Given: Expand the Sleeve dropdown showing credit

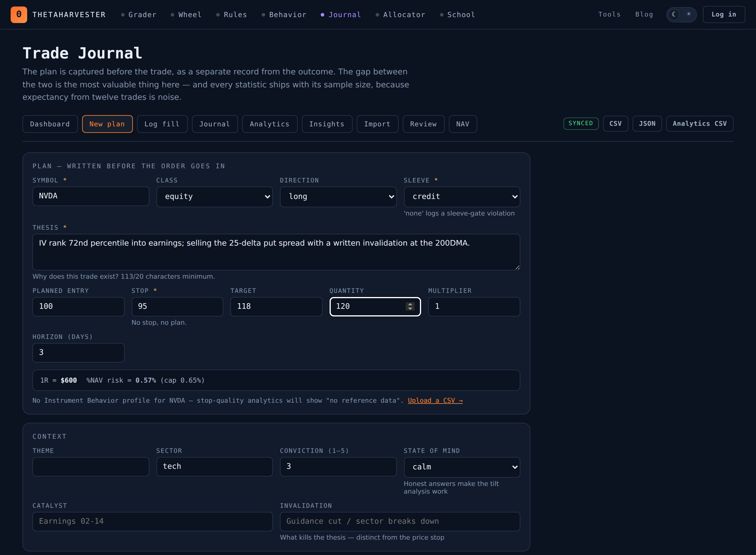Looking at the screenshot, I should [x=462, y=197].
